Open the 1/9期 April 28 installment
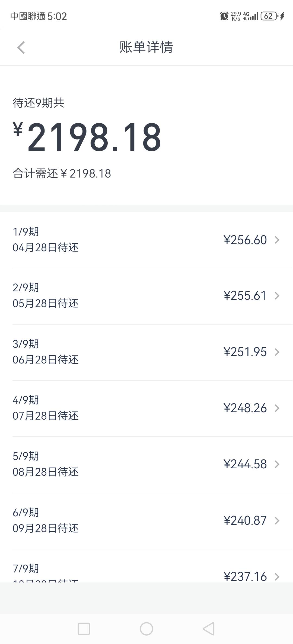 coord(46,240)
